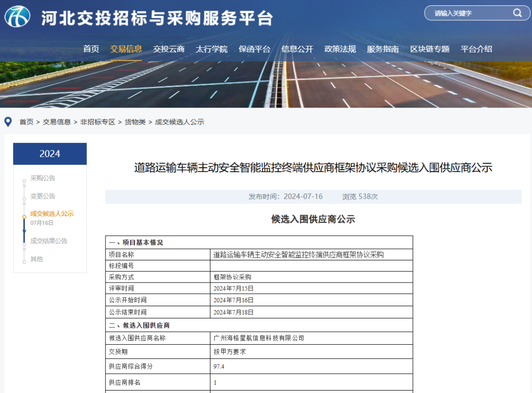532x393 pixels.
Task: Click the 广州海格星航信息科技有限公司 supplier name
Action: 259,338
